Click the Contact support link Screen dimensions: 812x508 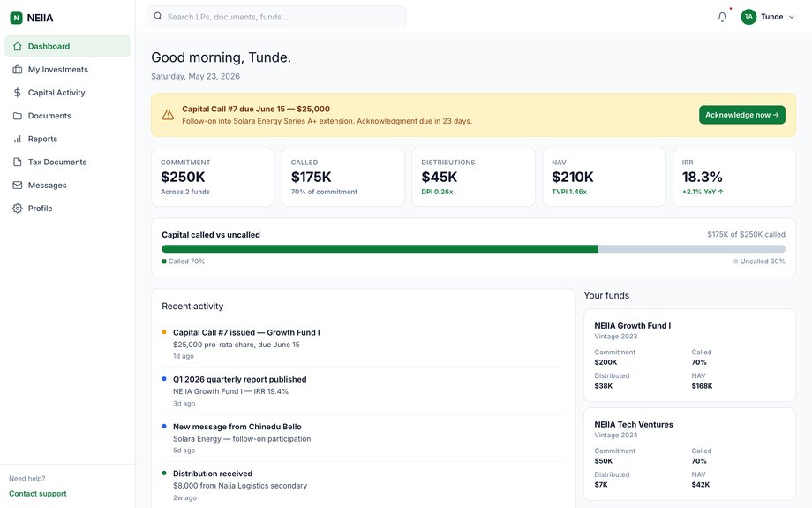tap(38, 494)
